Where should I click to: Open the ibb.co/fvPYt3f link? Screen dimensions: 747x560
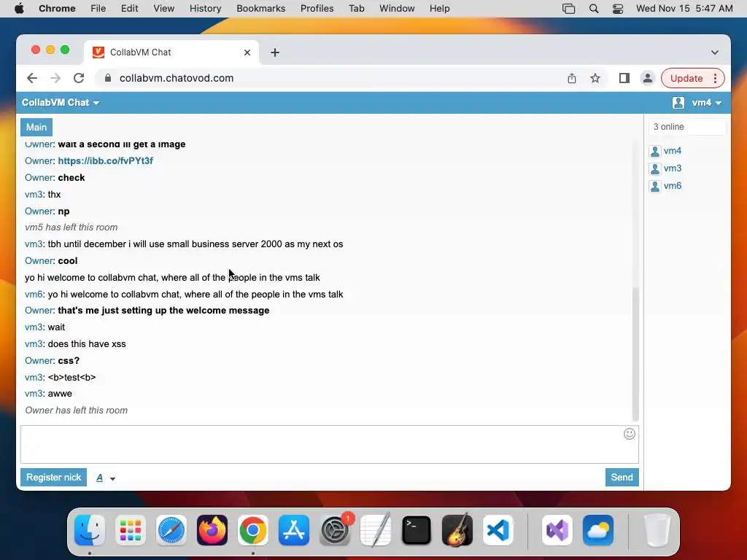(x=105, y=161)
